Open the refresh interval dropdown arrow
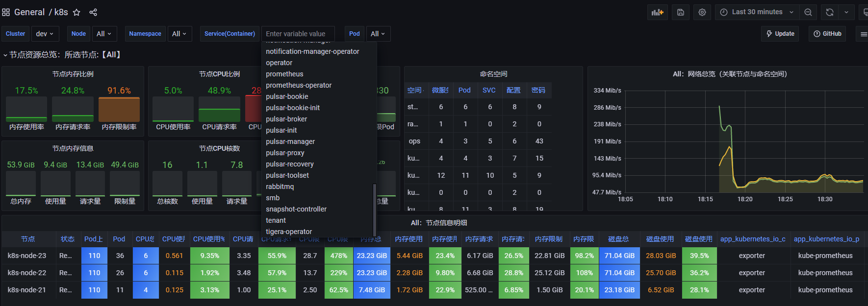Viewport: 868px width, 306px height. [x=846, y=12]
